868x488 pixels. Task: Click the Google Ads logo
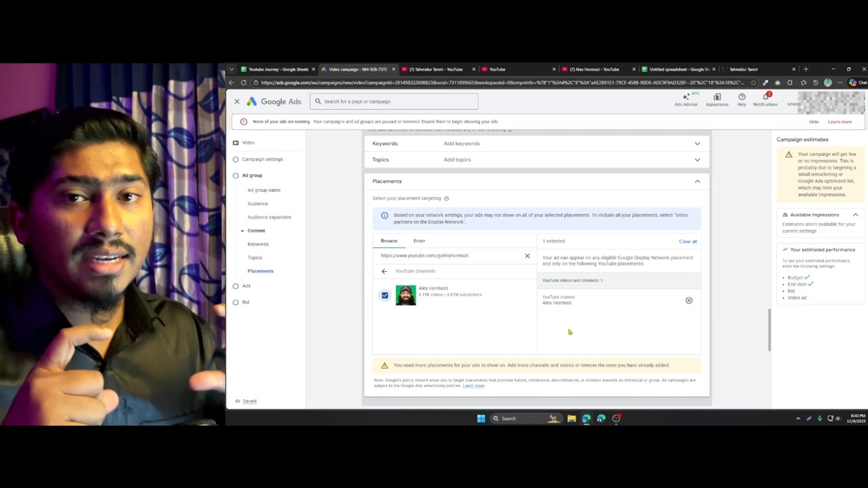(274, 102)
